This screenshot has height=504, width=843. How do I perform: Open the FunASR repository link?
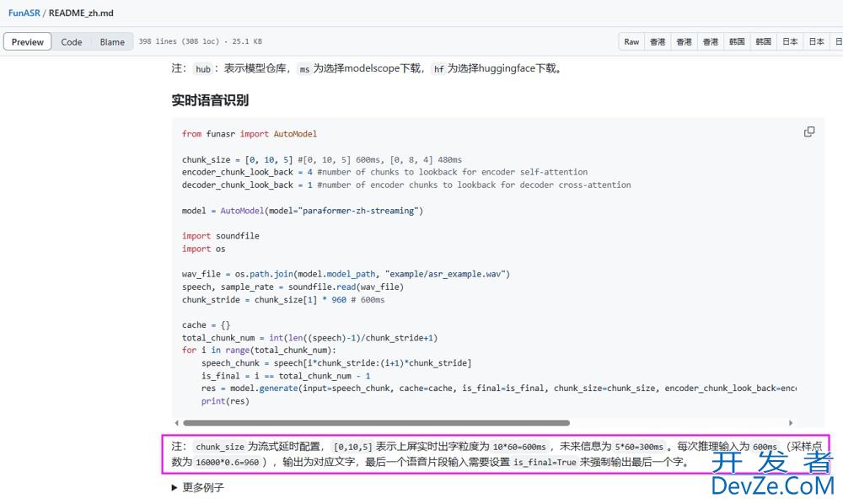tap(24, 13)
